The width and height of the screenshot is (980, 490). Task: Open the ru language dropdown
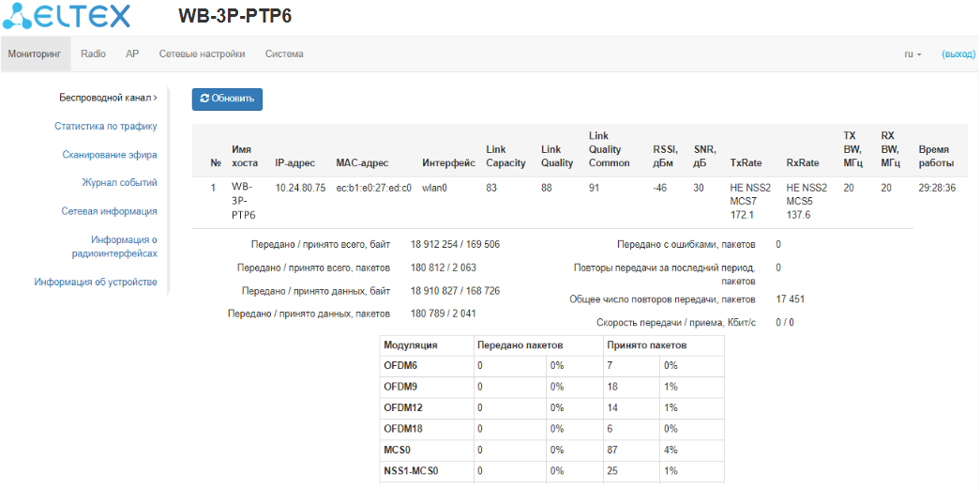913,54
